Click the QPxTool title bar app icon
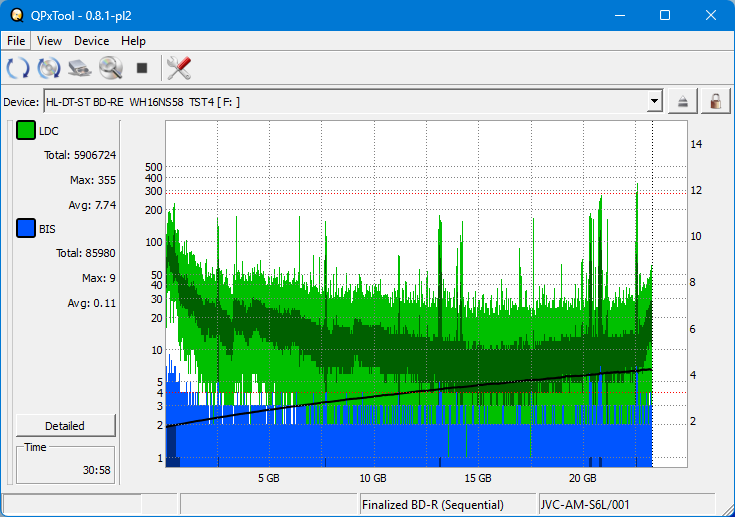The width and height of the screenshot is (735, 517). coord(14,15)
